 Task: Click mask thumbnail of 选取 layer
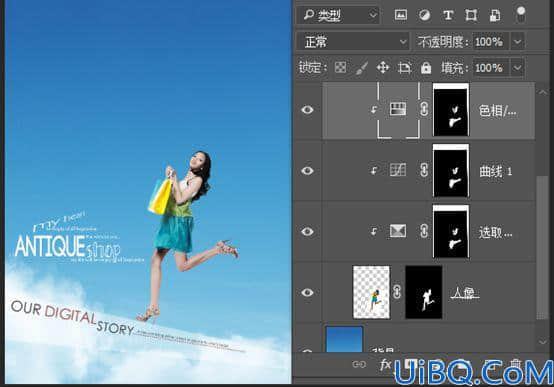(451, 231)
